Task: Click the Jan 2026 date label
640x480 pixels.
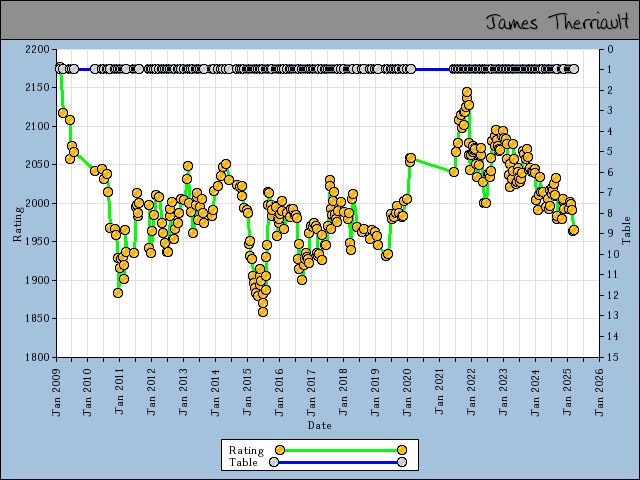Action: [599, 393]
